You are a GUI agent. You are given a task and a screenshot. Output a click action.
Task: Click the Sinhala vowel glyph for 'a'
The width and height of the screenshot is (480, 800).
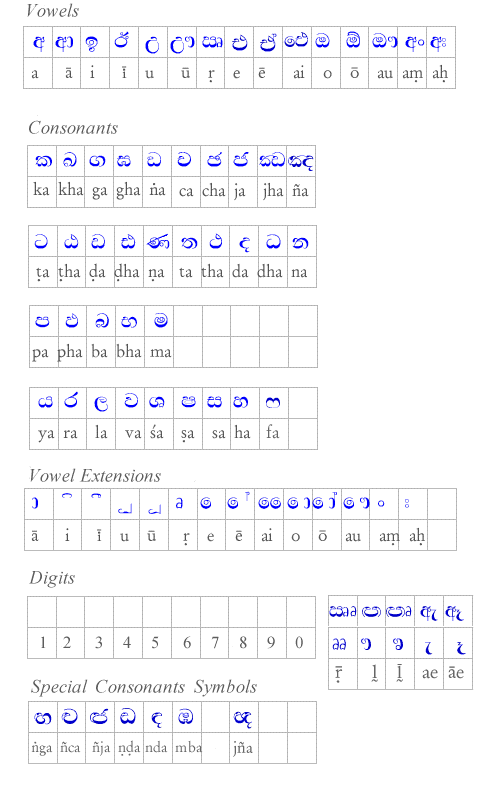pyautogui.click(x=39, y=42)
